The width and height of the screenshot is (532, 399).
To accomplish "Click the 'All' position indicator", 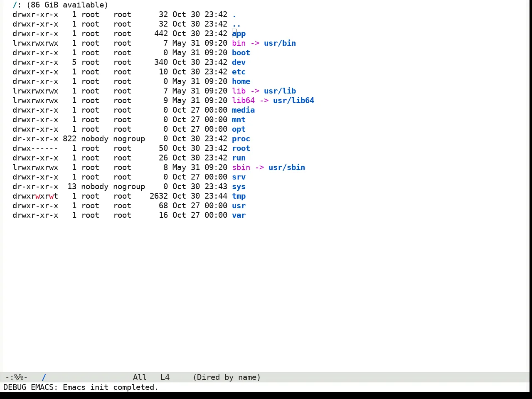I will pos(140,377).
